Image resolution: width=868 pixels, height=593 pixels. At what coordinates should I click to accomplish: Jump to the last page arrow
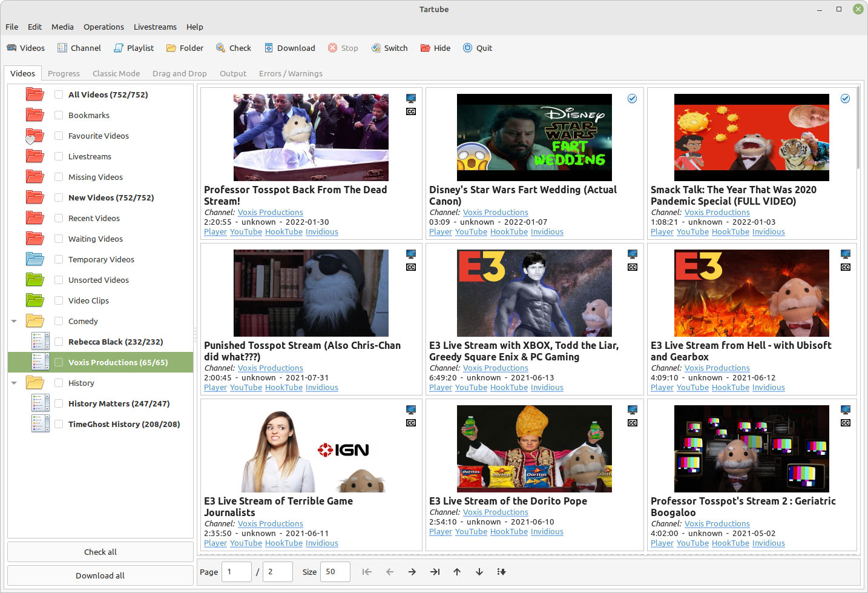(x=435, y=572)
